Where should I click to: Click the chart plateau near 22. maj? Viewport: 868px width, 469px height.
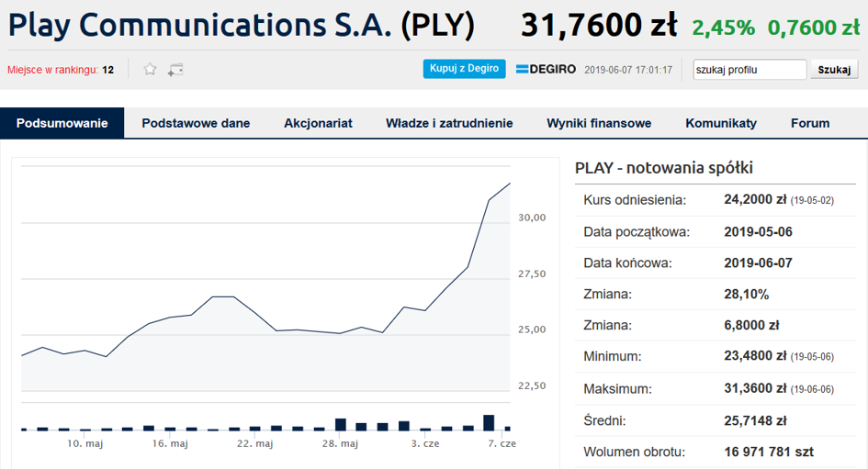click(223, 297)
